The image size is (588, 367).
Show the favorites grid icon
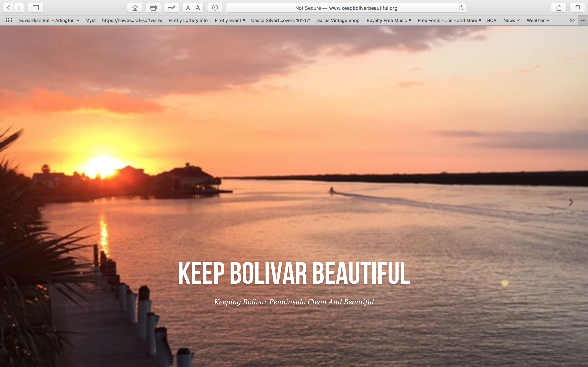[x=9, y=20]
